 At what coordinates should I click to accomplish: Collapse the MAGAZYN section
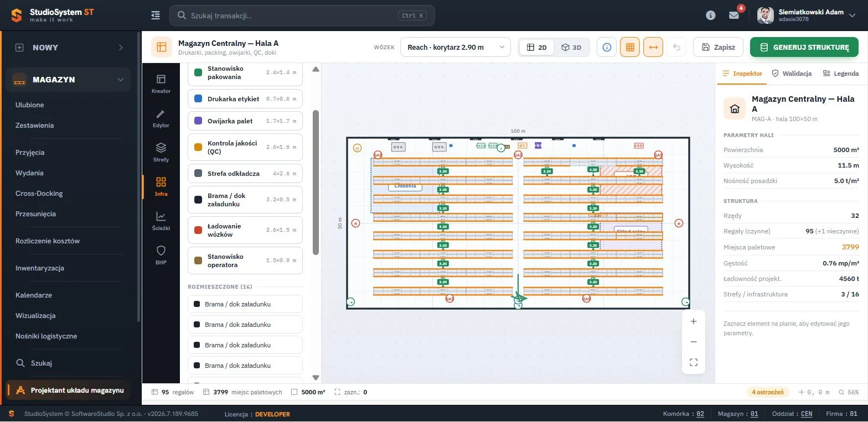coord(121,80)
